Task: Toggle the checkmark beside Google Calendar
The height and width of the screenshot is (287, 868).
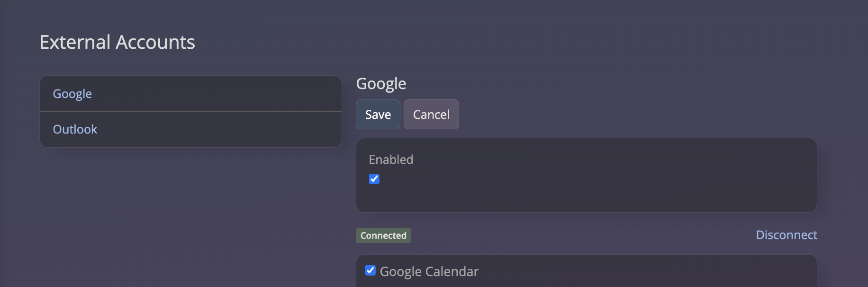Action: (371, 270)
